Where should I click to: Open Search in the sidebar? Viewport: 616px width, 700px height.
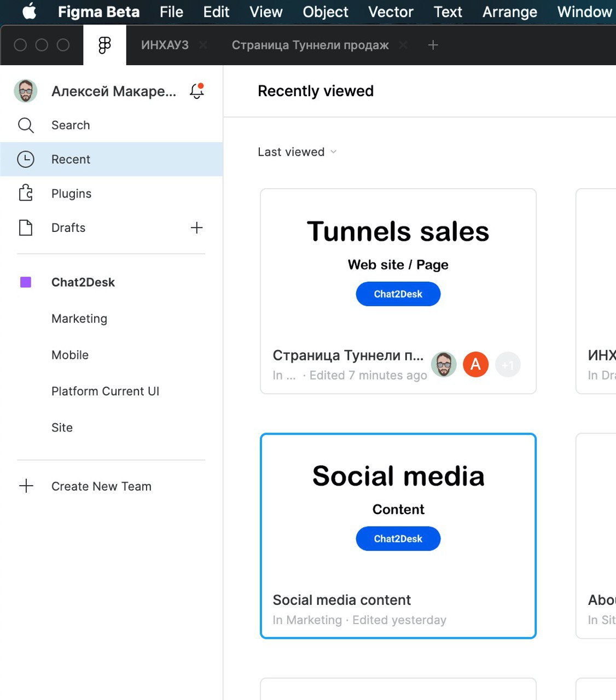112,125
